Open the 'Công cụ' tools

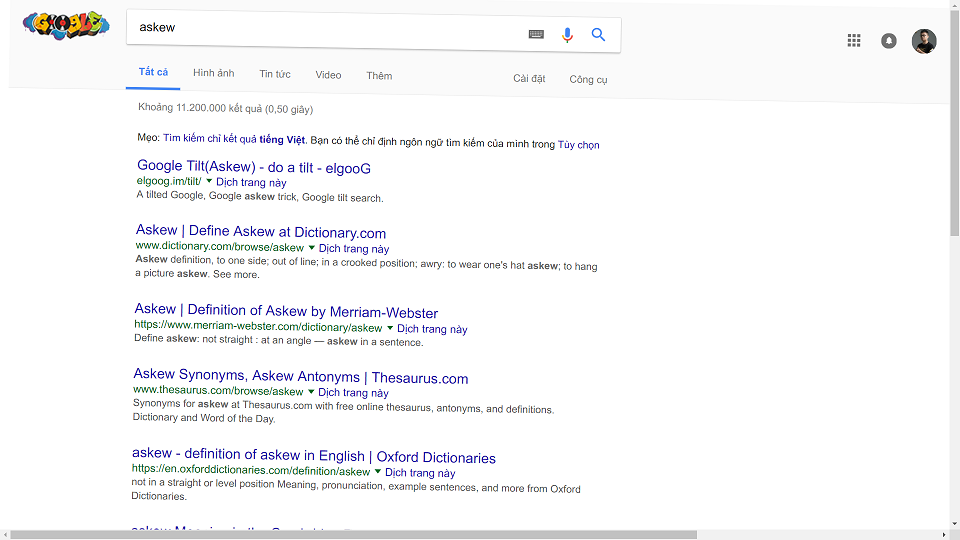(x=588, y=80)
